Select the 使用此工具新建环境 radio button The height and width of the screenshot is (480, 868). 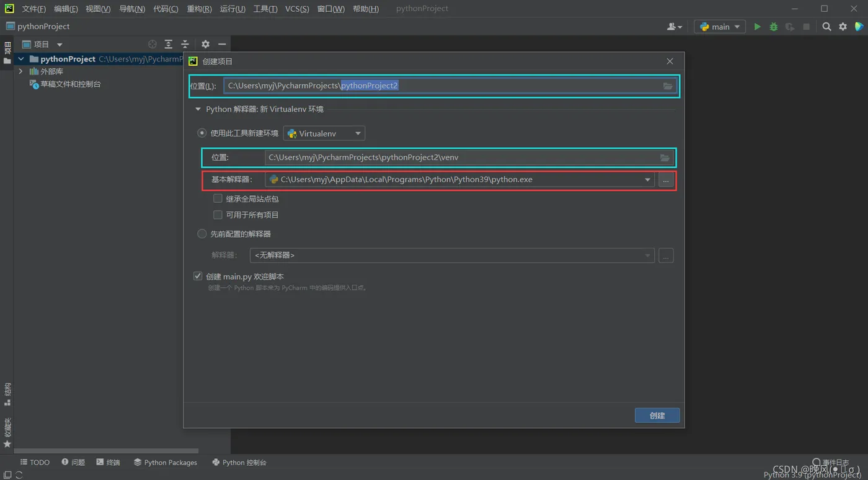coord(202,133)
